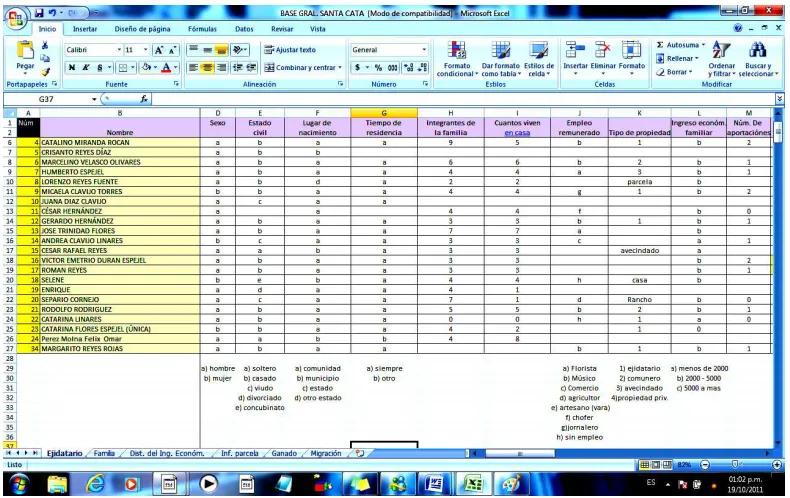The height and width of the screenshot is (498, 790).
Task: Switch to the Inf. parcela sheet
Action: tap(239, 453)
